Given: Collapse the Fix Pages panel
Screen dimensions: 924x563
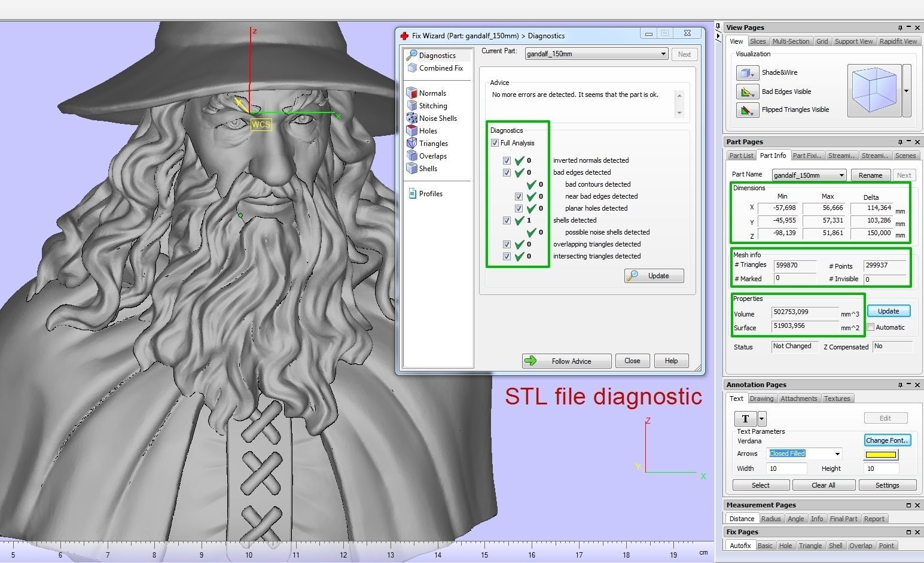Looking at the screenshot, I should (x=908, y=532).
